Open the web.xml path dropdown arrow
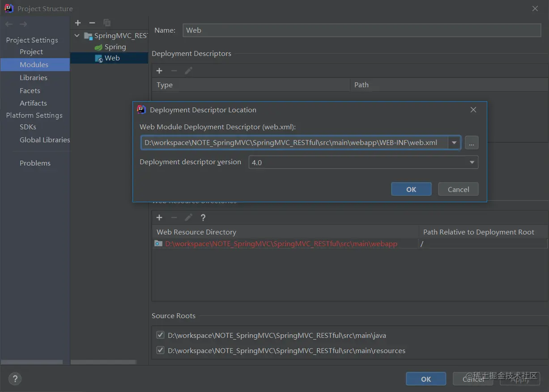 (454, 143)
